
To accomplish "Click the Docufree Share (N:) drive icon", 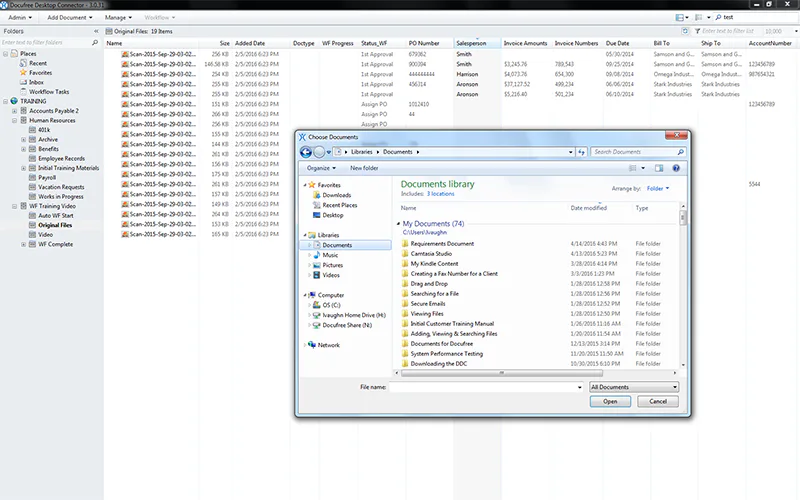I will pyautogui.click(x=316, y=325).
